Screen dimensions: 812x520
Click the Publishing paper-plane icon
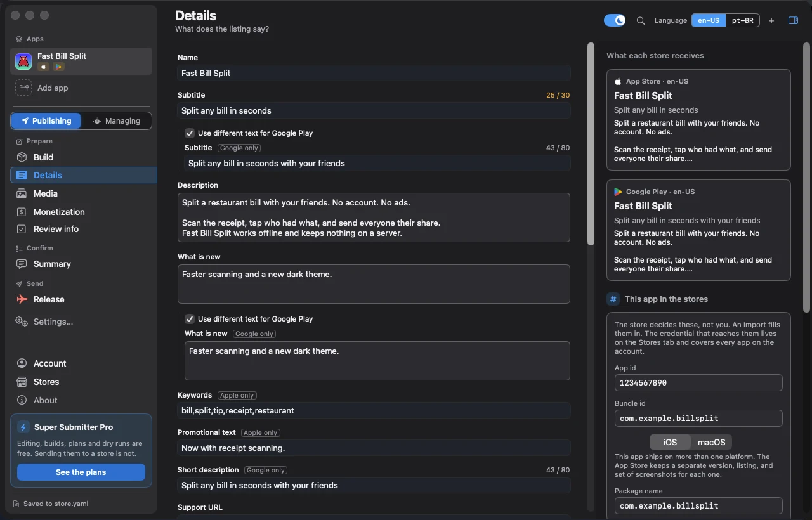pos(25,121)
